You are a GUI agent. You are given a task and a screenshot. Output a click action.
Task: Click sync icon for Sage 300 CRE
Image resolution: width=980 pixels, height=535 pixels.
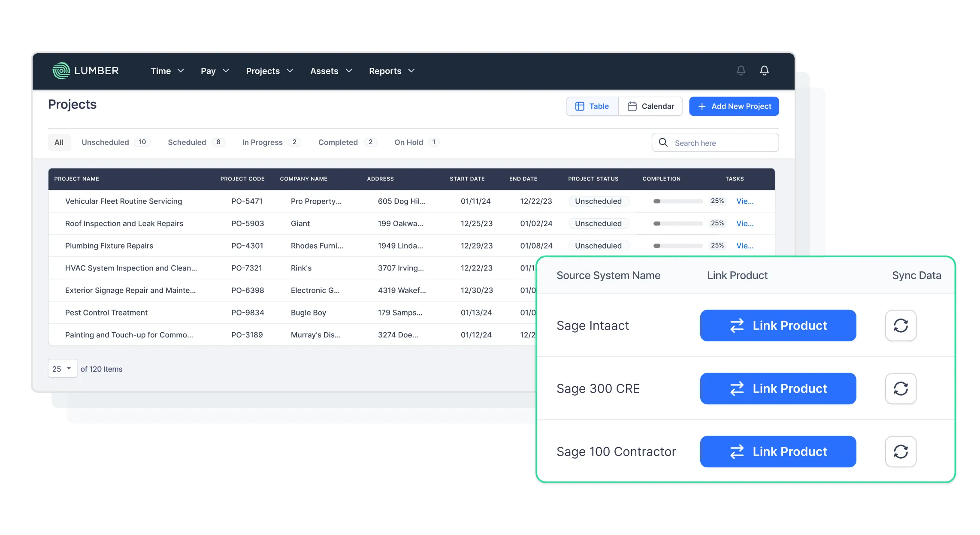[901, 388]
